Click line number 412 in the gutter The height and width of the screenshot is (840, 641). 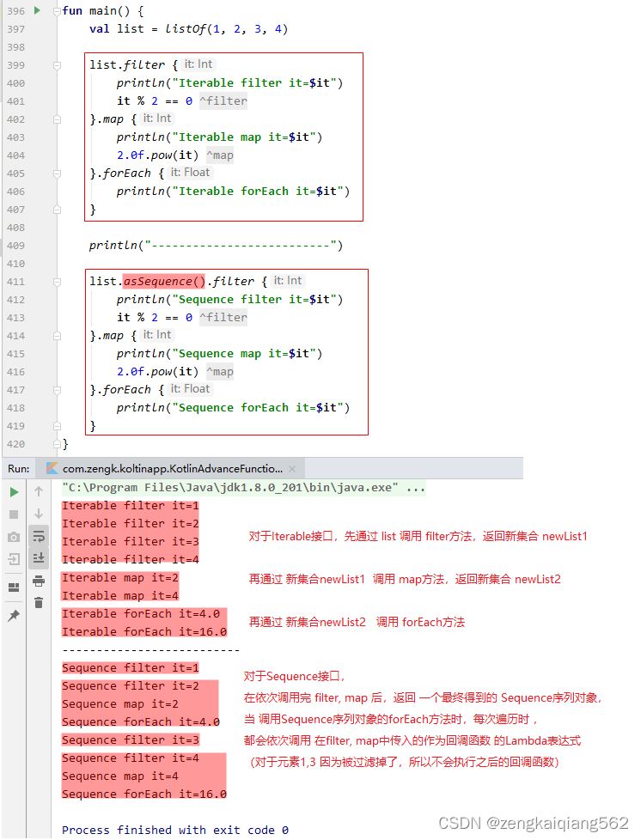pyautogui.click(x=16, y=300)
